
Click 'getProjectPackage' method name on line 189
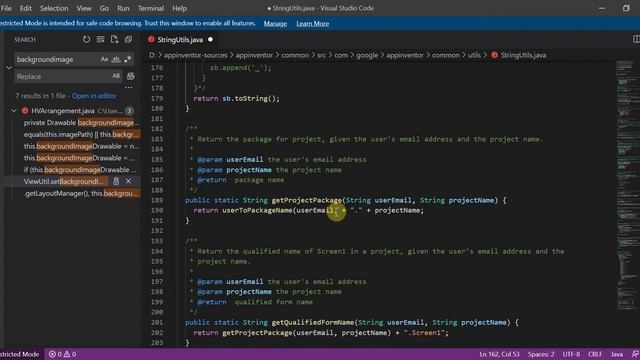pos(307,200)
